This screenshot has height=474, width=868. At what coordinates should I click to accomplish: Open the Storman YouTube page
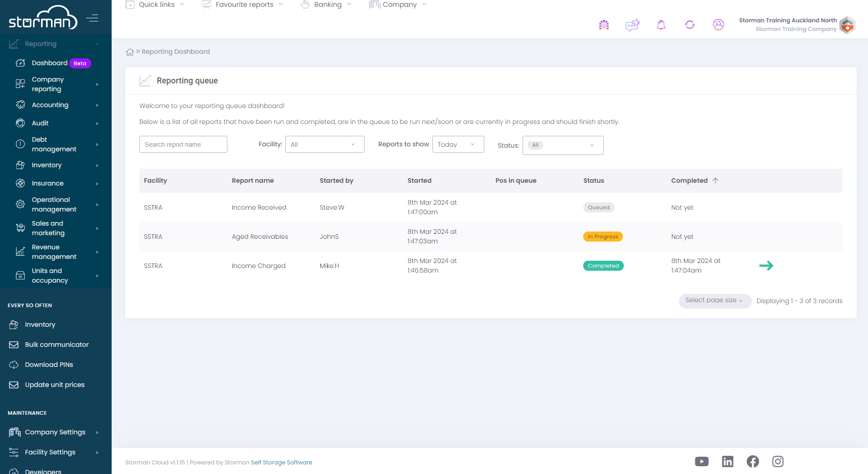click(702, 462)
